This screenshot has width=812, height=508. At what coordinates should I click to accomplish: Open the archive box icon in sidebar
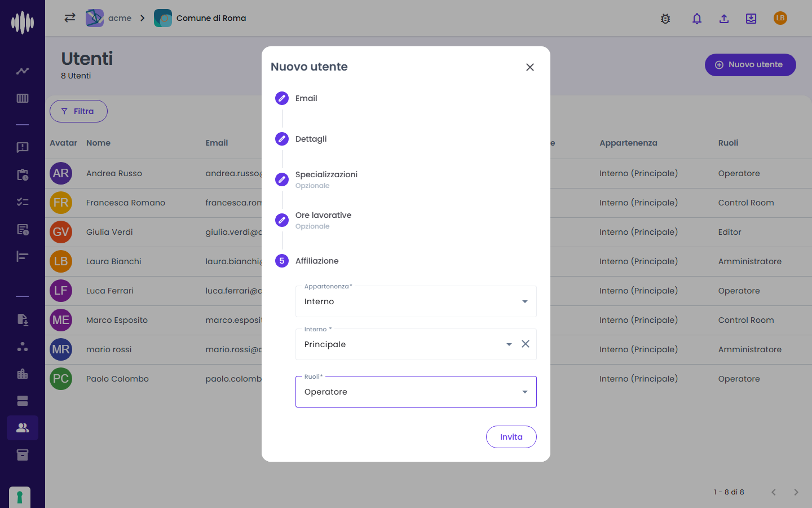pyautogui.click(x=23, y=455)
